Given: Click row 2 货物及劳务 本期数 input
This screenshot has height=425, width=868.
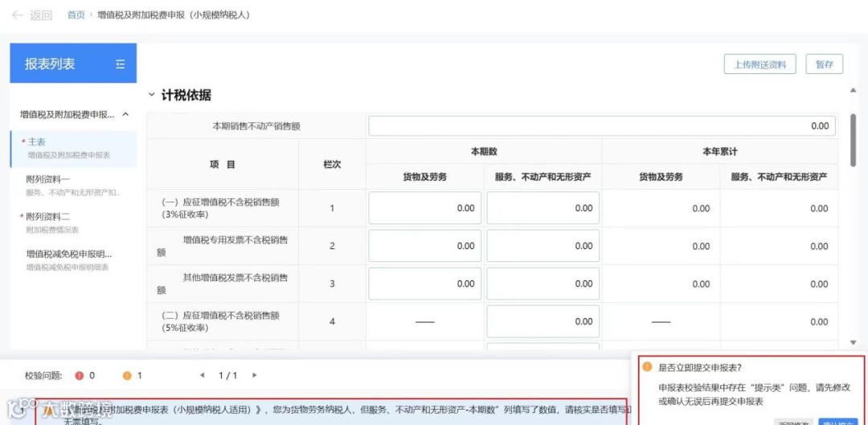Looking at the screenshot, I should point(424,246).
